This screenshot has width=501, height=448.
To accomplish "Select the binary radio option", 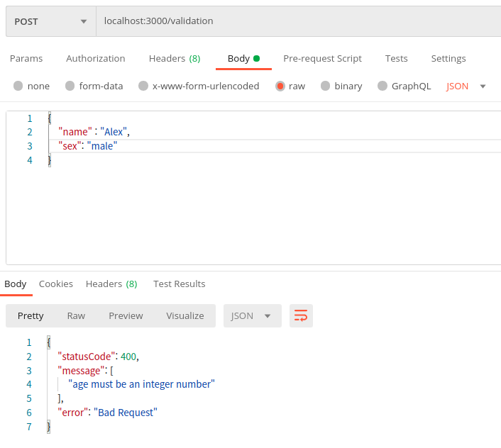I will (x=341, y=86).
